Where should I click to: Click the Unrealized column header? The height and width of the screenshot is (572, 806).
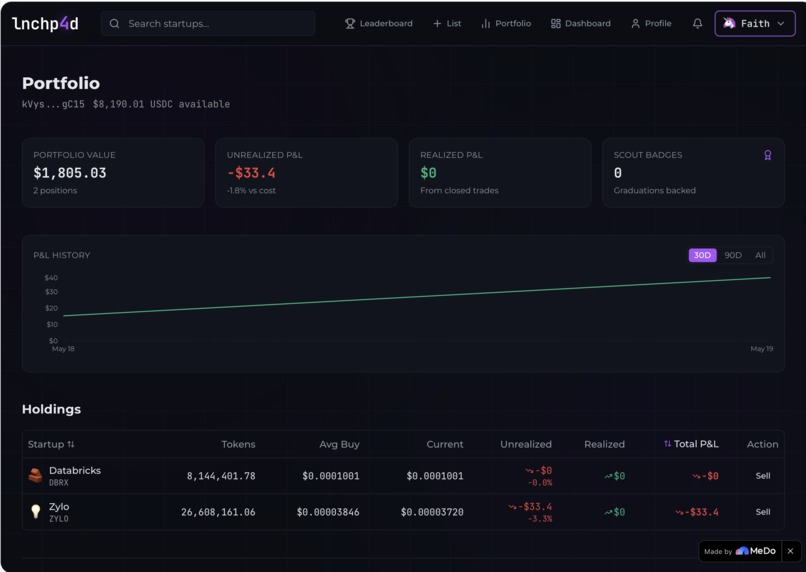(526, 445)
